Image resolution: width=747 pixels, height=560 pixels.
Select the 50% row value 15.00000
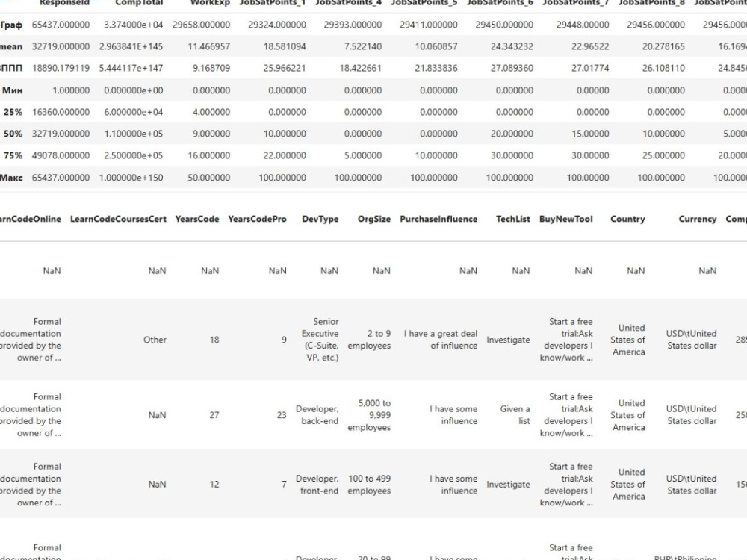(x=590, y=134)
